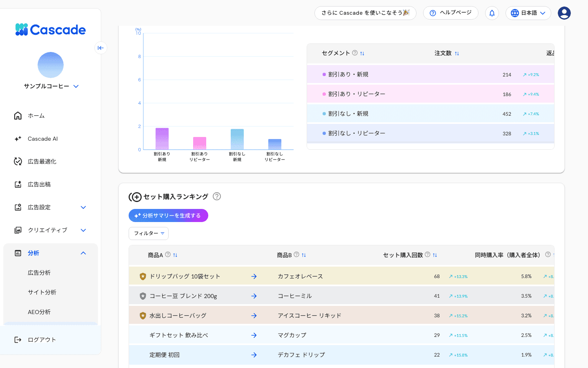The height and width of the screenshot is (368, 588).
Task: Click the logout door icon
Action: 18,340
